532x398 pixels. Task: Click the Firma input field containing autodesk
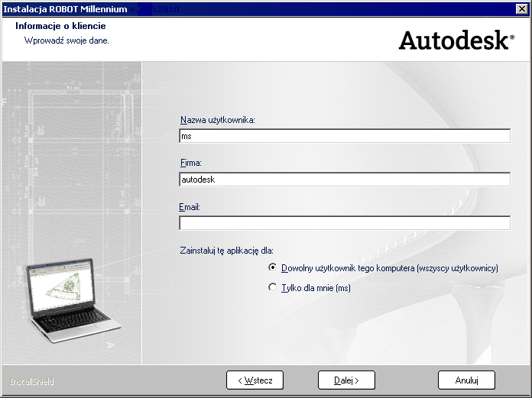345,180
